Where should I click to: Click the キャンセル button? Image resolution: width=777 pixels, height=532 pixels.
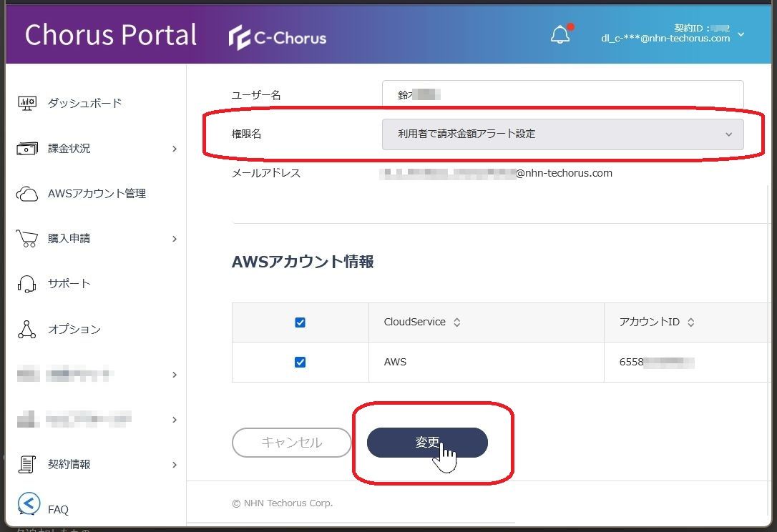click(291, 443)
